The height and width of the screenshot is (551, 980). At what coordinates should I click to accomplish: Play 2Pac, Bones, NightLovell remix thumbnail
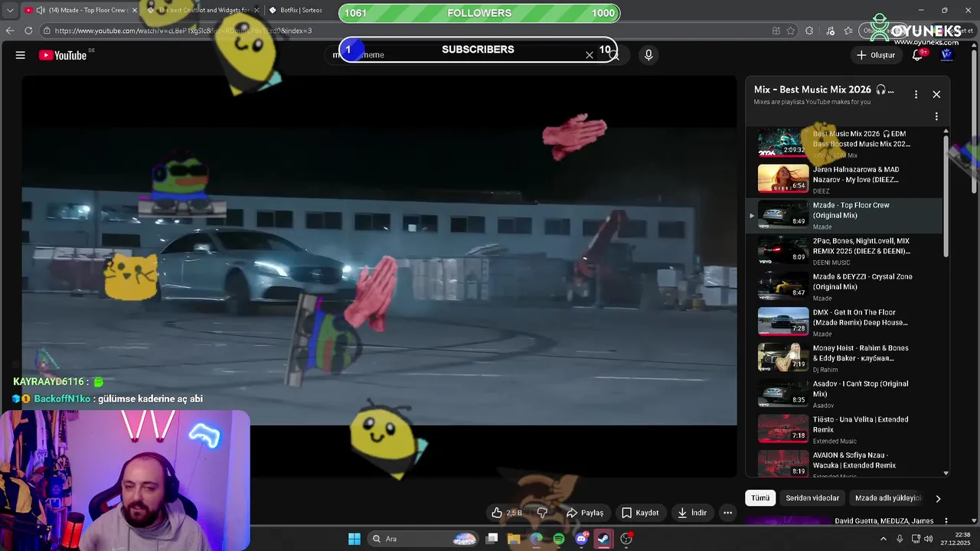point(783,249)
